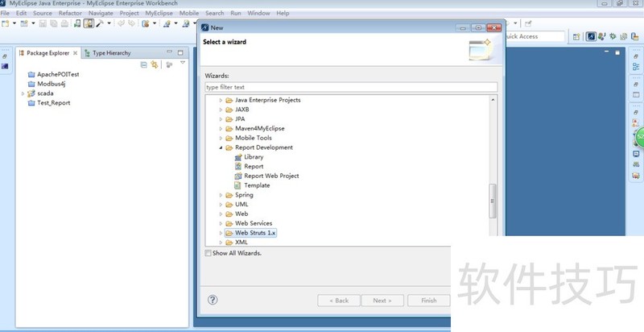Expand the Maven4MyEclipse folder
Screen dimensions: 644x332
(x=221, y=129)
